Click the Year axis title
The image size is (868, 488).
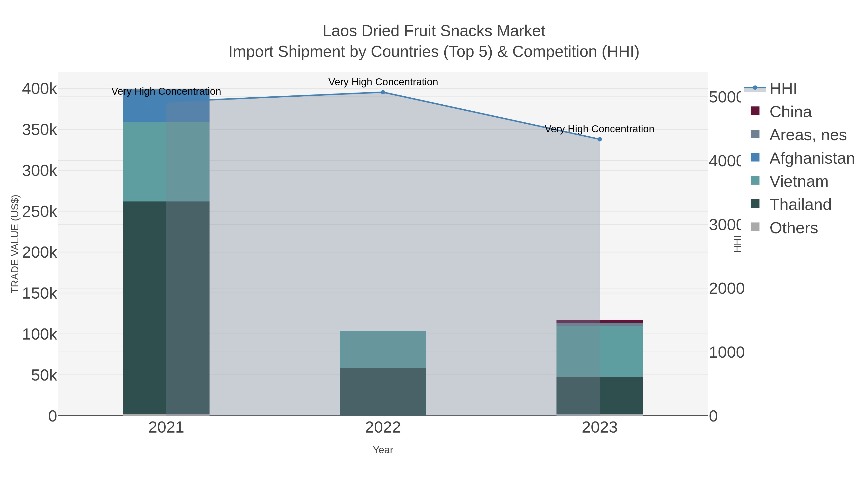click(x=383, y=450)
